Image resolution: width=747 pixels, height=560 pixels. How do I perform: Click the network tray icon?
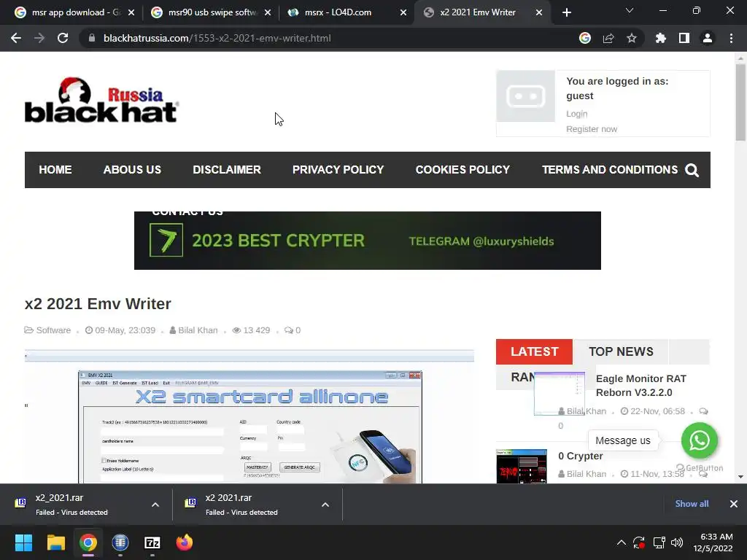659,542
